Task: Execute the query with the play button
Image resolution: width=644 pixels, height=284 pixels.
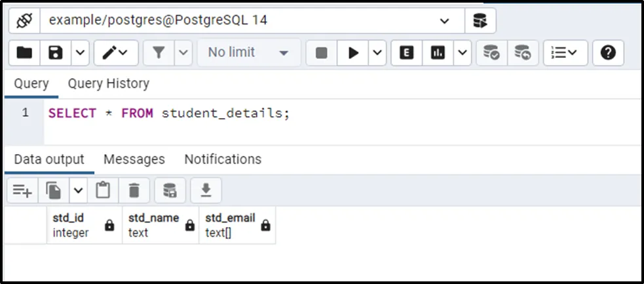Action: pos(354,52)
